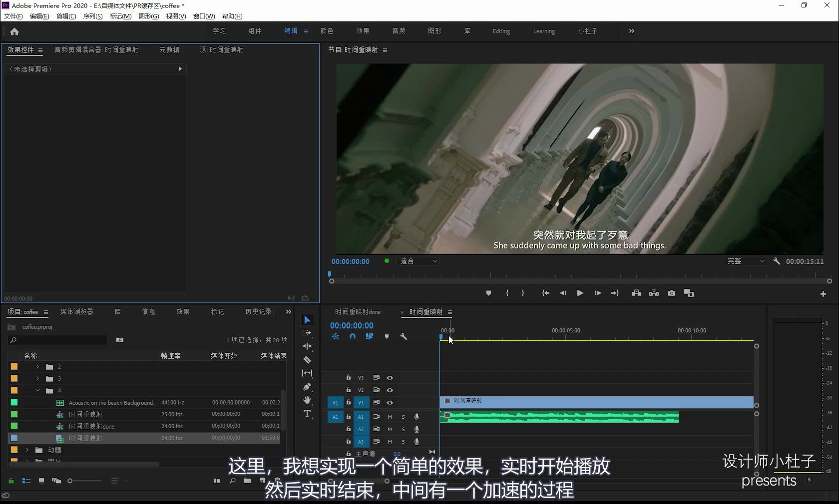Open timeline display settings wrench

point(404,337)
